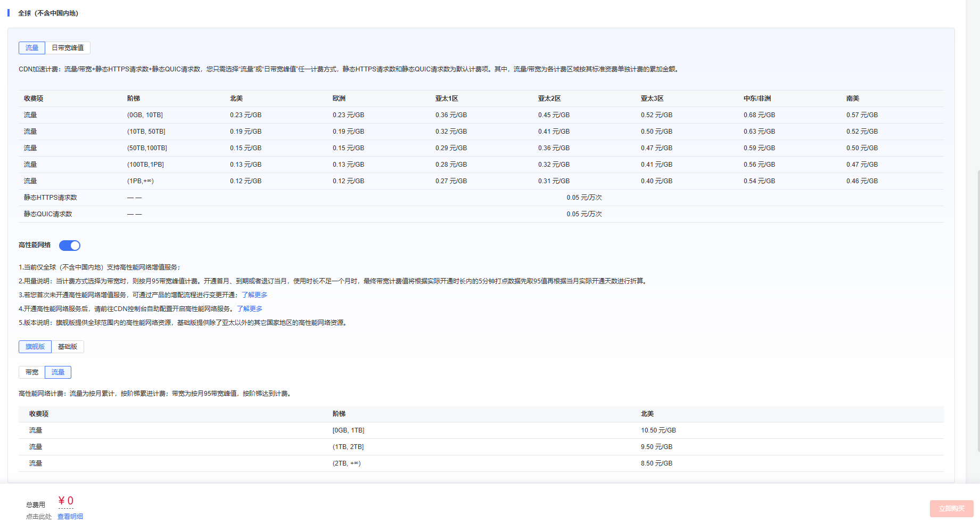
Task: Click the 中东/非洲 column header
Action: (757, 99)
